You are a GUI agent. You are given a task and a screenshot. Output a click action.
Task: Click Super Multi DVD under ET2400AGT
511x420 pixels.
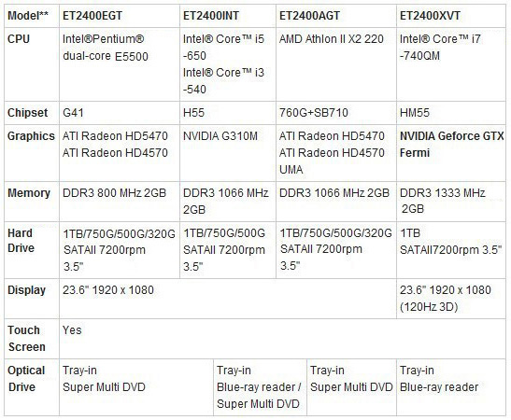pyautogui.click(x=351, y=387)
